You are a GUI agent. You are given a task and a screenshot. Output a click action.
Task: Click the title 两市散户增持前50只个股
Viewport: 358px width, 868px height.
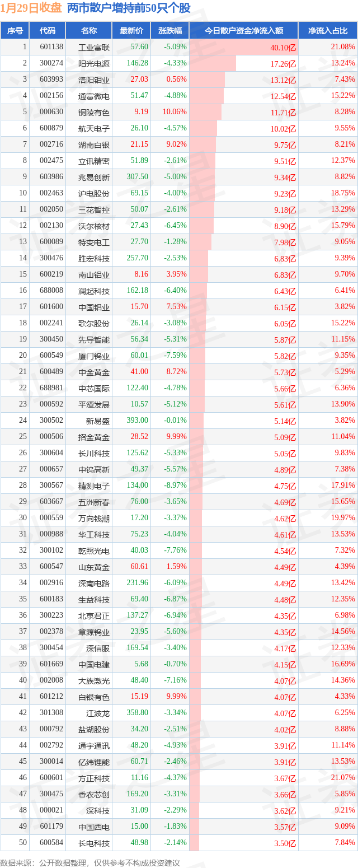tap(129, 8)
